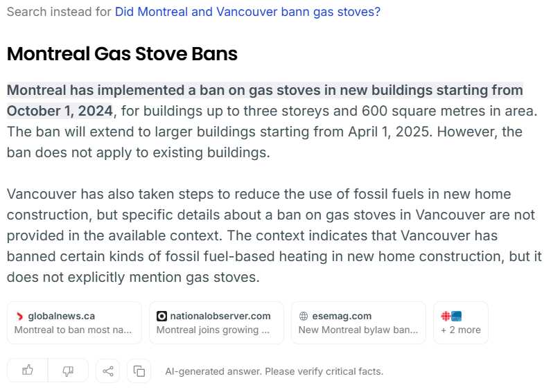Click the thumbs down icon

tap(68, 371)
